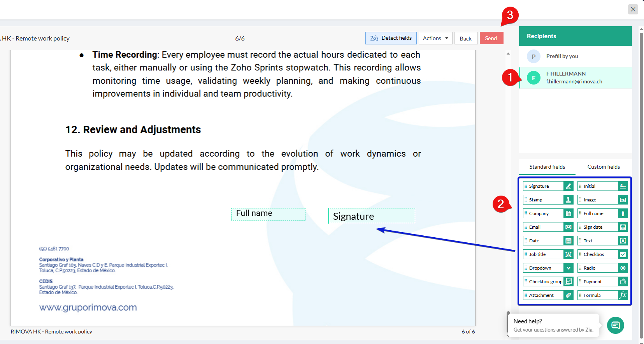
Task: Select the Image field icon
Action: click(x=623, y=200)
